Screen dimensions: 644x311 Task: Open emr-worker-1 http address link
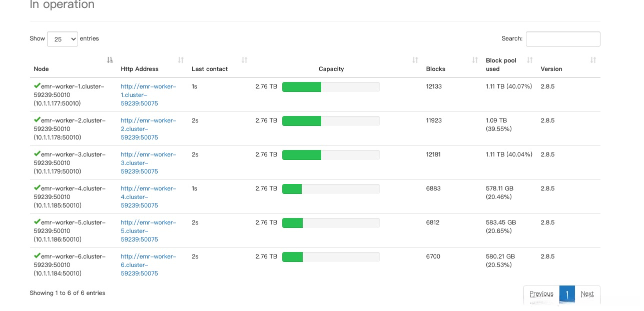(148, 95)
